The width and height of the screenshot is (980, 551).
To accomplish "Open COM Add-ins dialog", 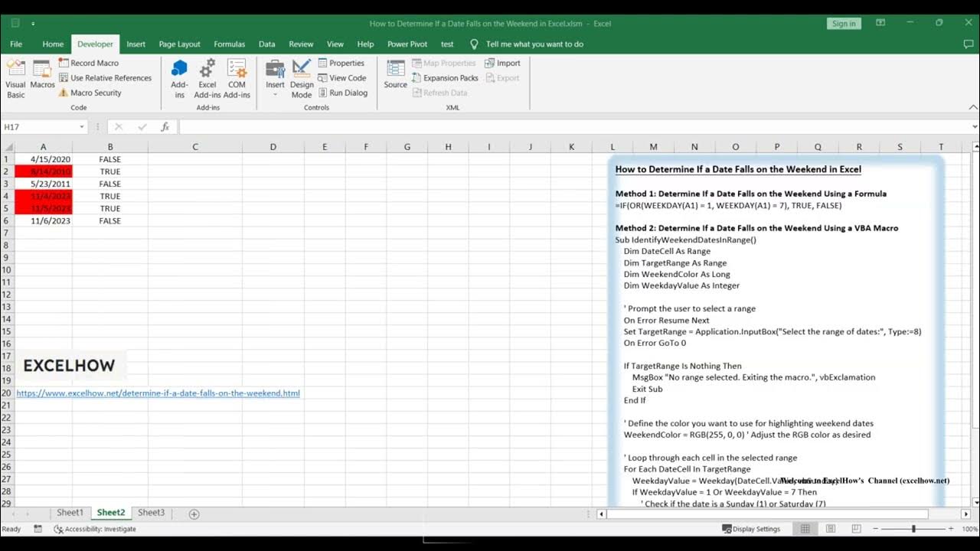I will 237,80.
